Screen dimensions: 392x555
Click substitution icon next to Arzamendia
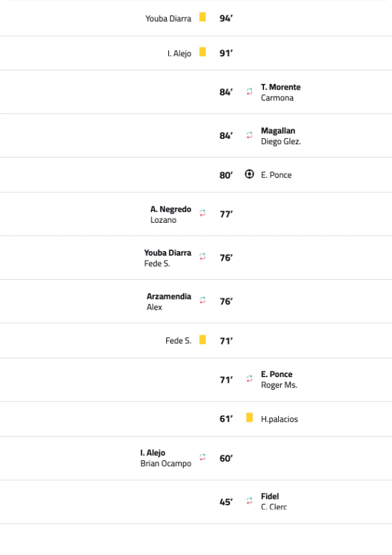click(203, 301)
